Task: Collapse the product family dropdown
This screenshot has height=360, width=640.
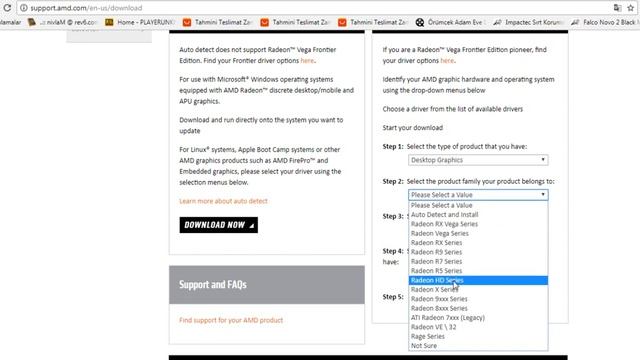Action: tap(478, 195)
